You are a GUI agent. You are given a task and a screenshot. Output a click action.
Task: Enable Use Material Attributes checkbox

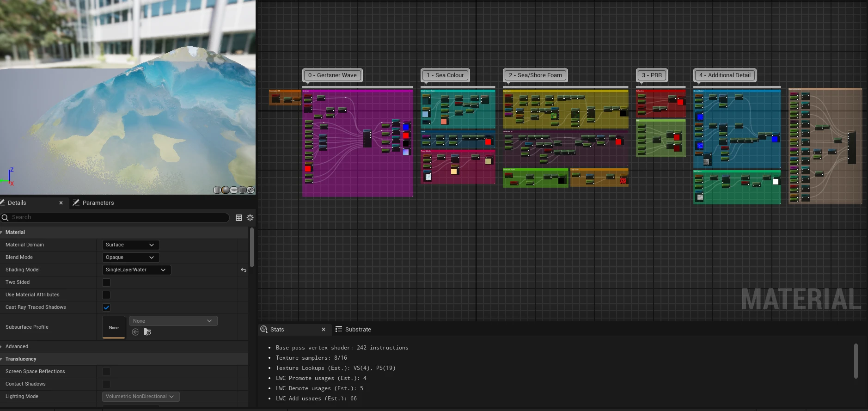[x=106, y=295]
